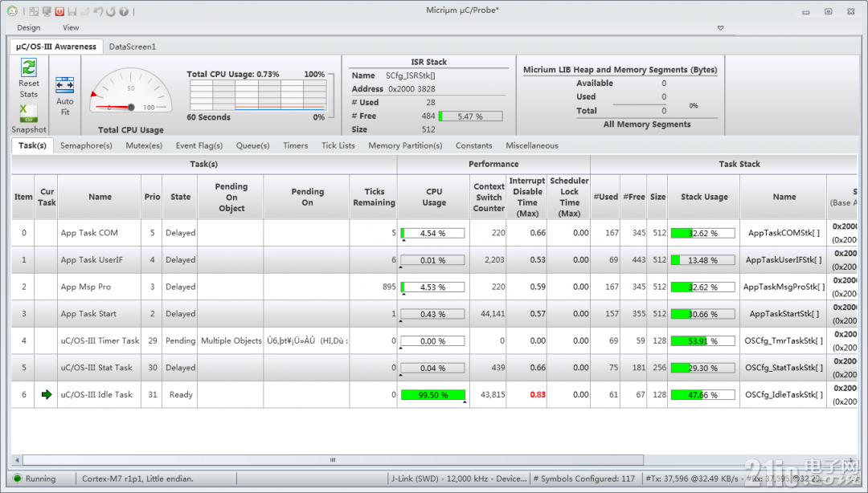Open the Miscellaneous tab
Screen dimensions: 868x493
pos(532,145)
